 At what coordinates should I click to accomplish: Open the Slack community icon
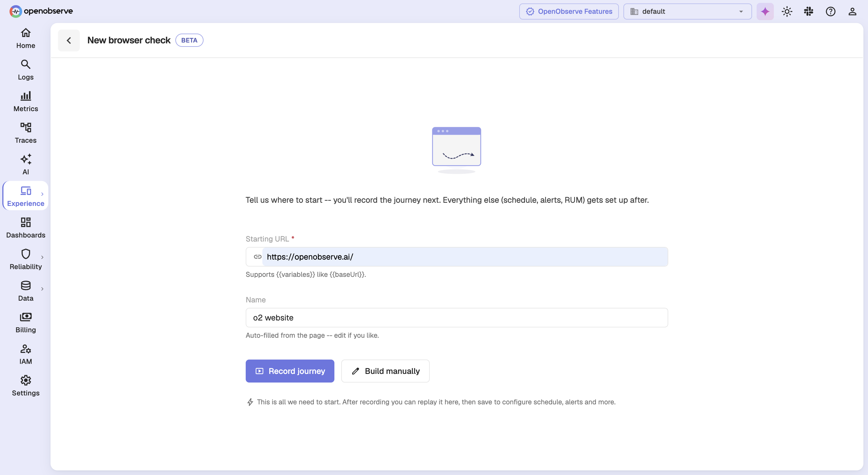click(x=808, y=11)
